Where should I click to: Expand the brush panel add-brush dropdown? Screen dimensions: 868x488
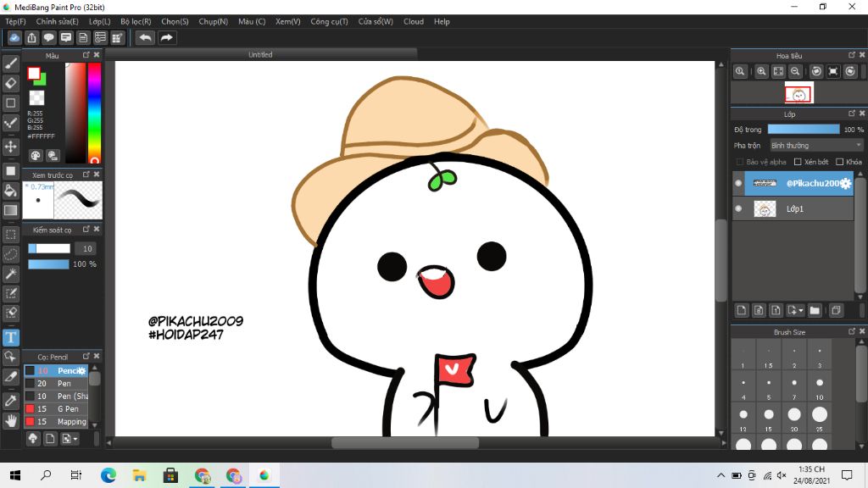75,440
